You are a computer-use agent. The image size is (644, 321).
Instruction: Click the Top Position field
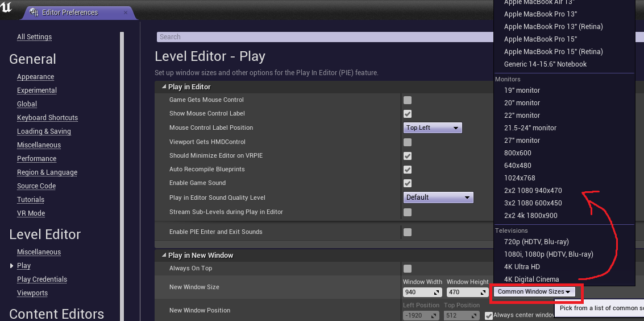tap(462, 316)
